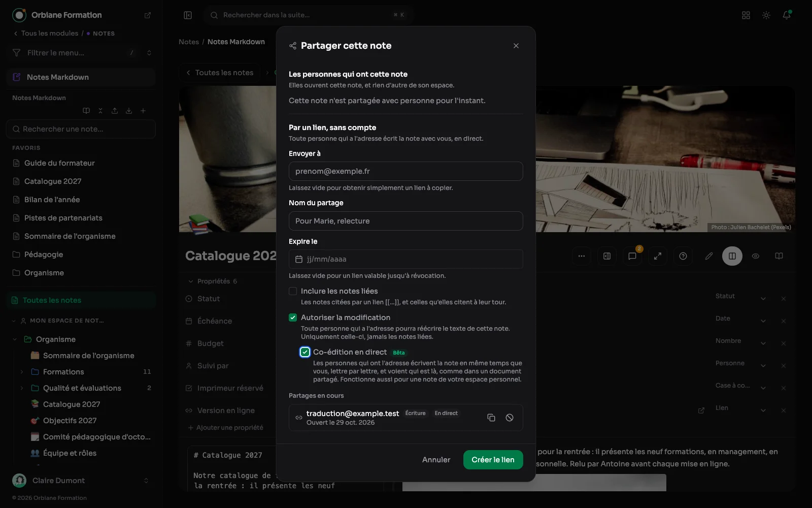Click the Expire le date field
This screenshot has height=508, width=812.
coord(406,259)
